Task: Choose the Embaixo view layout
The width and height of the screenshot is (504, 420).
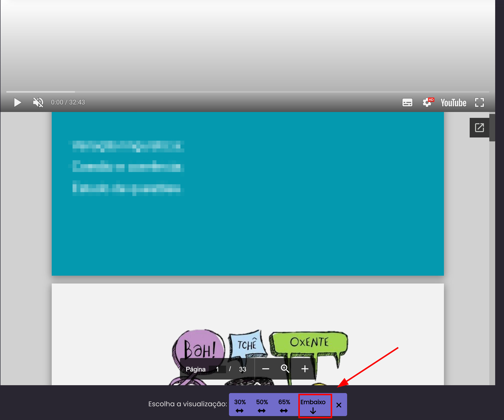Action: (x=313, y=406)
